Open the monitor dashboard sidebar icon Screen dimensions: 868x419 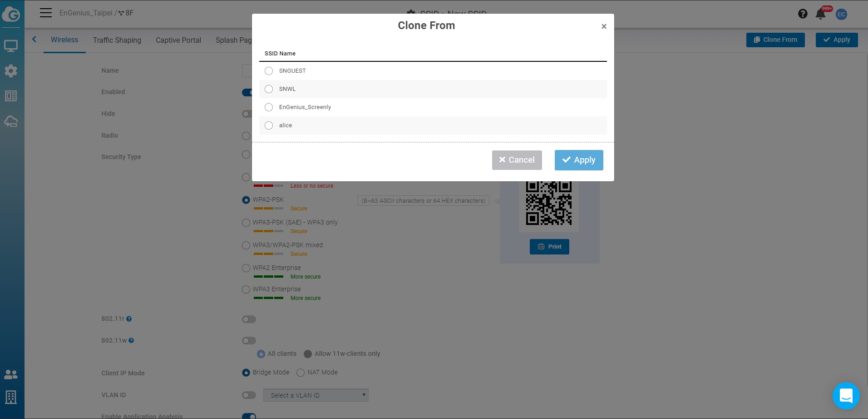pyautogui.click(x=11, y=46)
